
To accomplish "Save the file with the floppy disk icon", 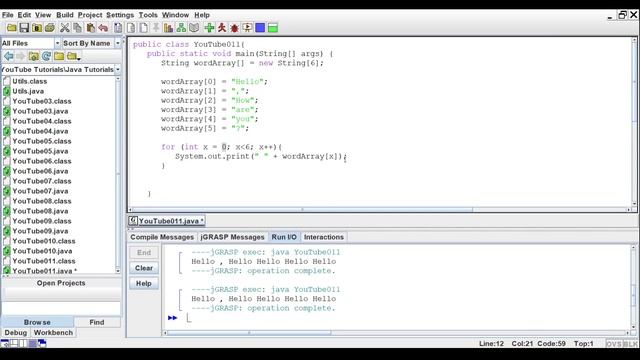I will 24,28.
